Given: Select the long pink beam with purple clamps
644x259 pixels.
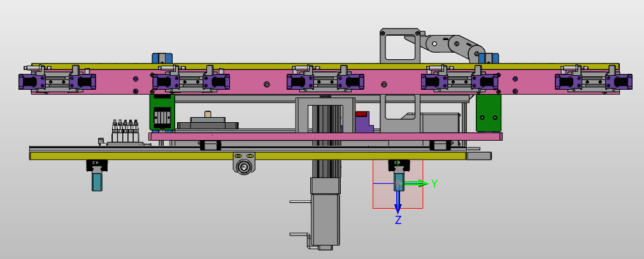Looking at the screenshot, I should click(x=326, y=82).
